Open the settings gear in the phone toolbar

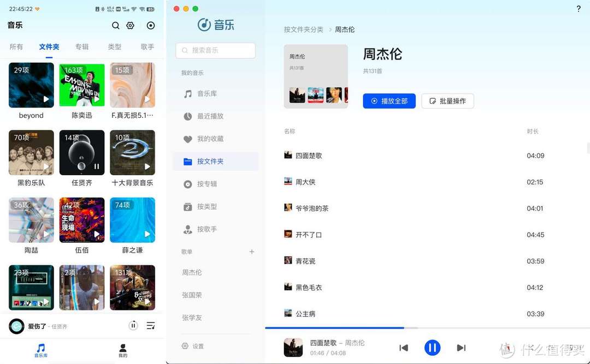pyautogui.click(x=130, y=25)
